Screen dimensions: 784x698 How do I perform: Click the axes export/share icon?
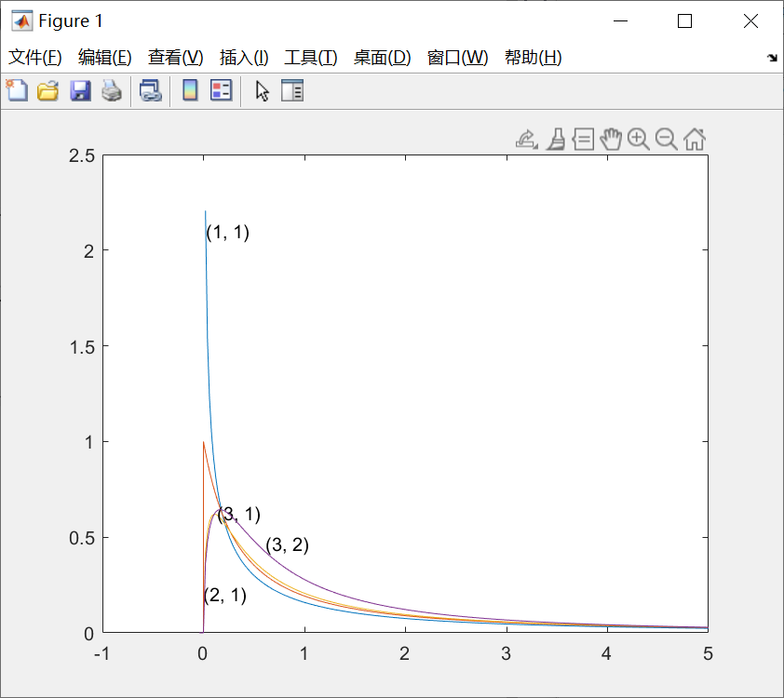pos(526,140)
